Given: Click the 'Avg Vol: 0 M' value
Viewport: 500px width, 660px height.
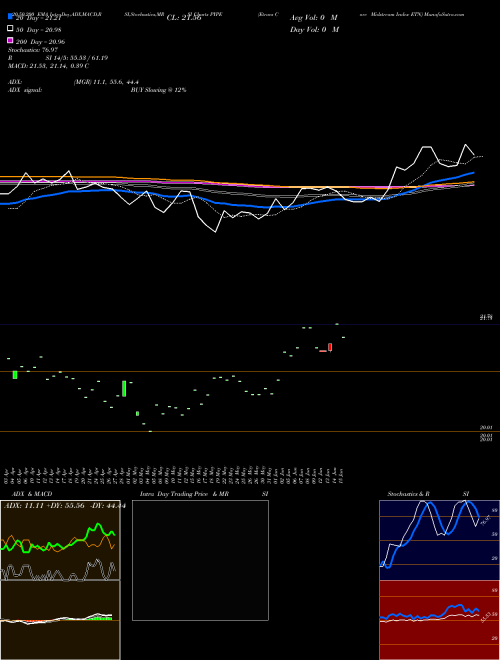Looking at the screenshot, I should [314, 18].
